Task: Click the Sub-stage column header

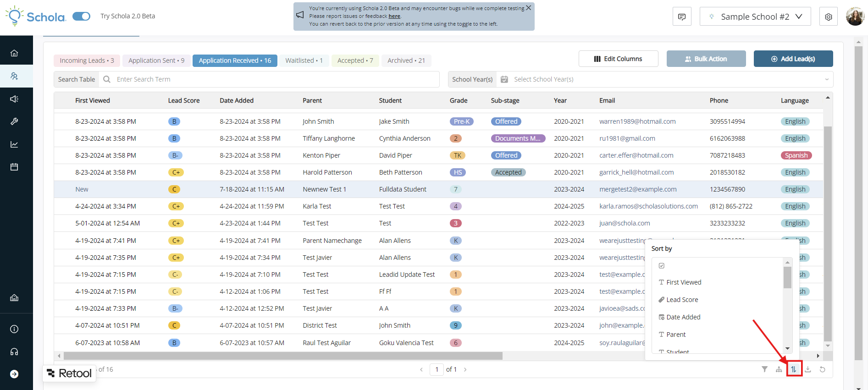Action: coord(505,100)
